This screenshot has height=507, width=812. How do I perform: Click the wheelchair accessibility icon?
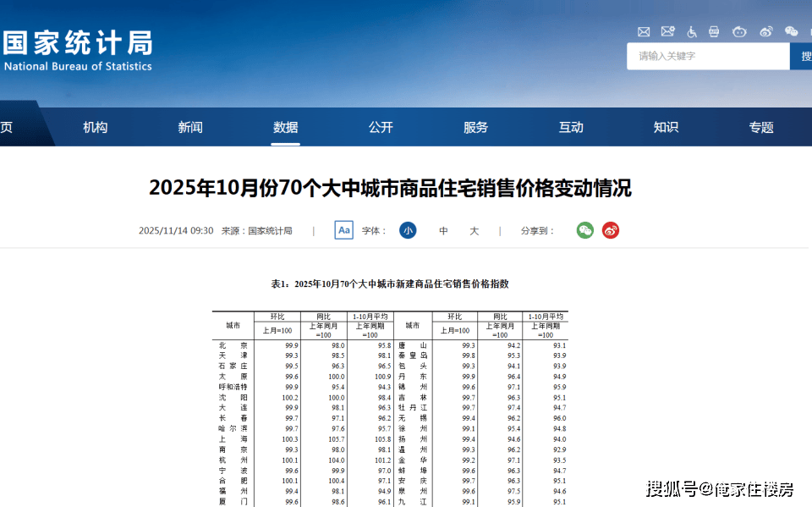click(692, 31)
